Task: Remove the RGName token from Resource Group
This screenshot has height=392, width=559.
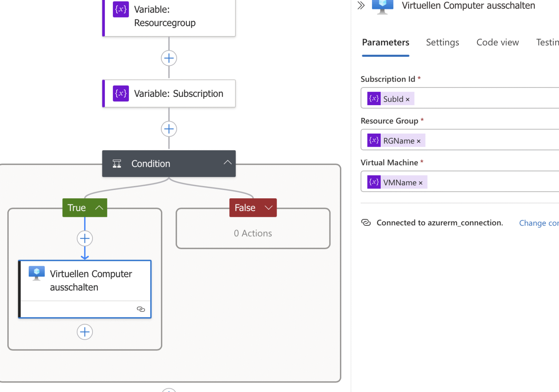Action: tap(419, 141)
